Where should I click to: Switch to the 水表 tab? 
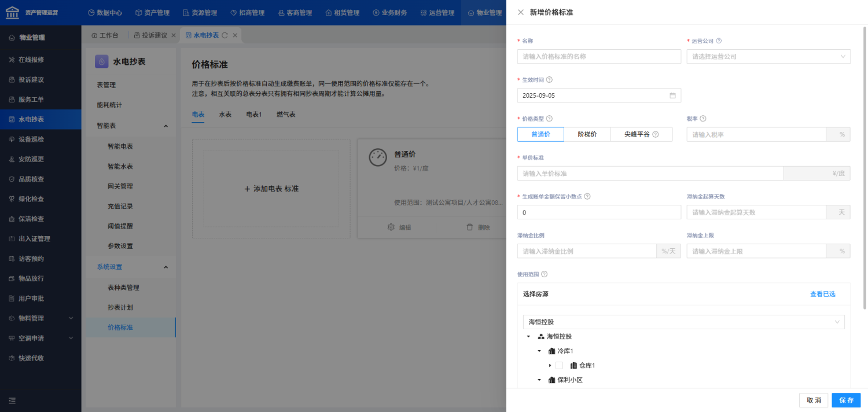tap(225, 115)
